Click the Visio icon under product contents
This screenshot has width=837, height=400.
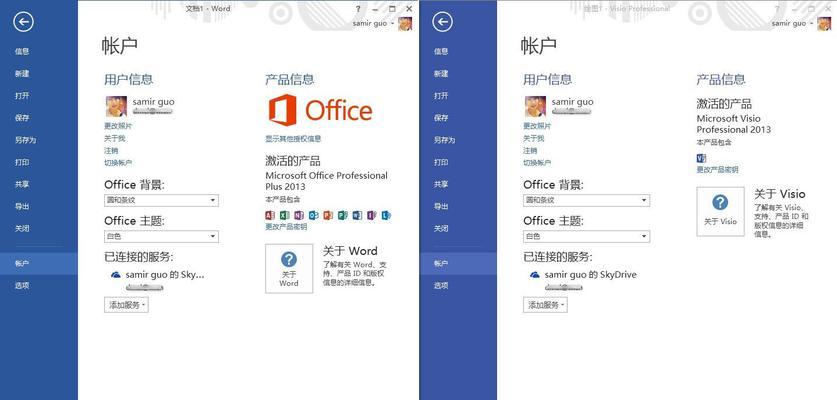[701, 158]
